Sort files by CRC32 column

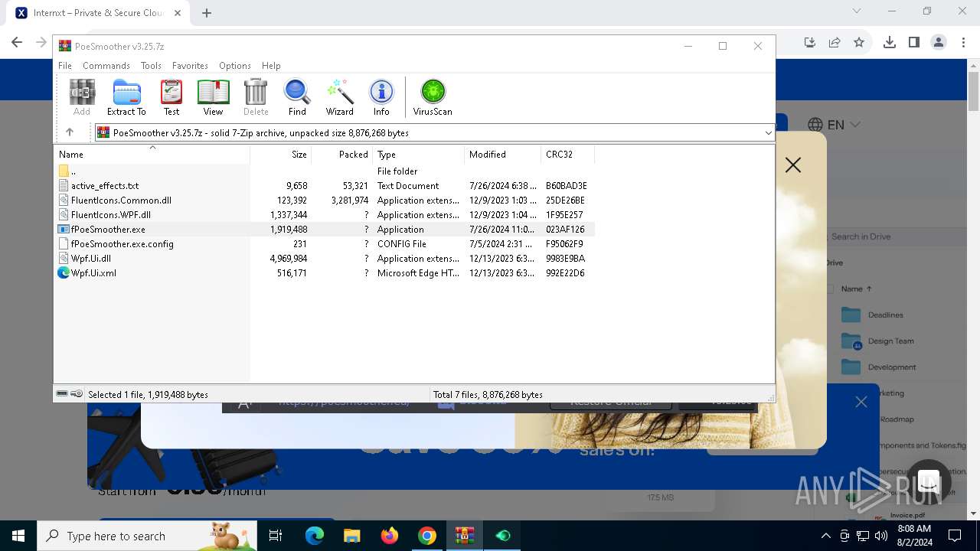click(x=567, y=155)
